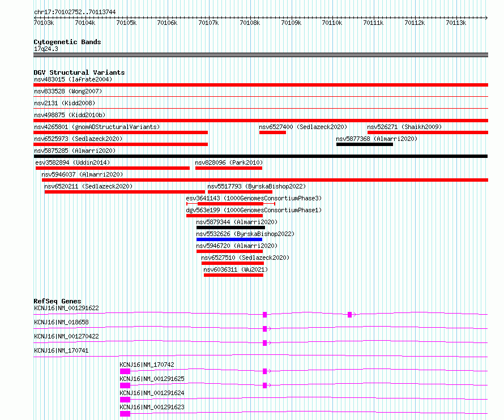Click nsv5875285 (Almarri2020) label
504x420 pixels.
point(75,151)
